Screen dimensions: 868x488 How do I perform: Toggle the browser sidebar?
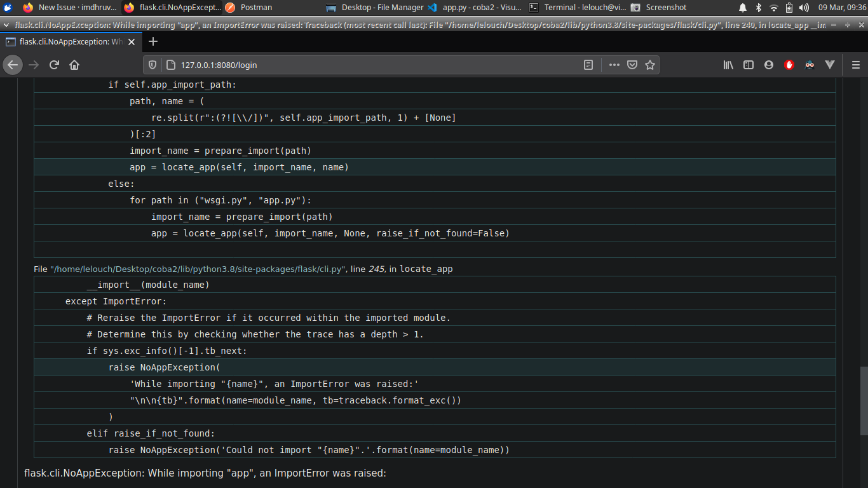[x=749, y=64]
